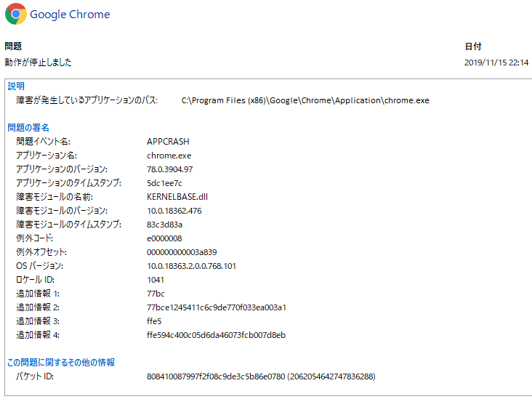Viewport: 532px width, 399px height.
Task: Select additional info 1 value 77bc
Action: (156, 294)
